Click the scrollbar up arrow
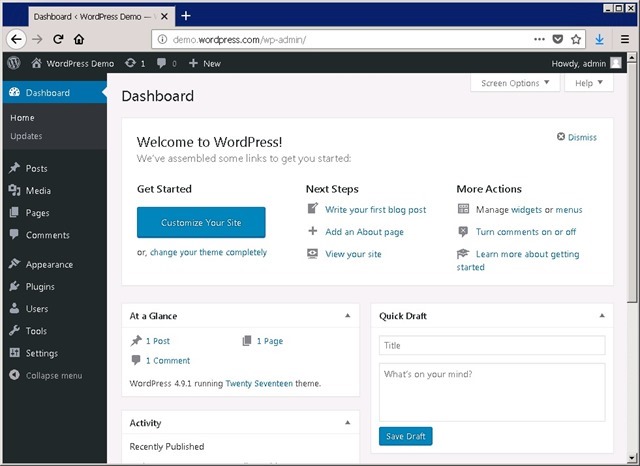This screenshot has width=640, height=466. tap(632, 58)
